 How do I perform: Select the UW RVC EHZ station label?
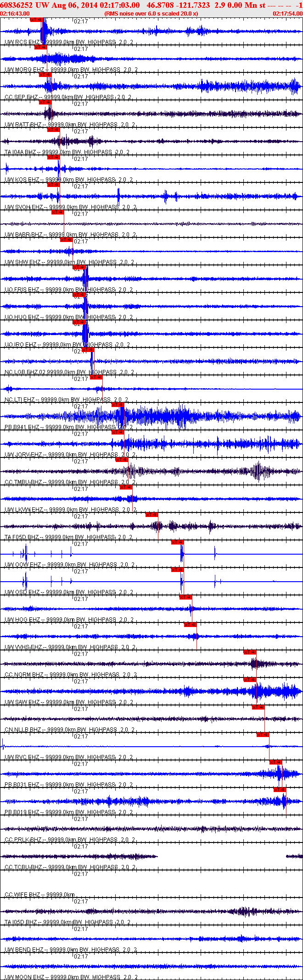22,757
